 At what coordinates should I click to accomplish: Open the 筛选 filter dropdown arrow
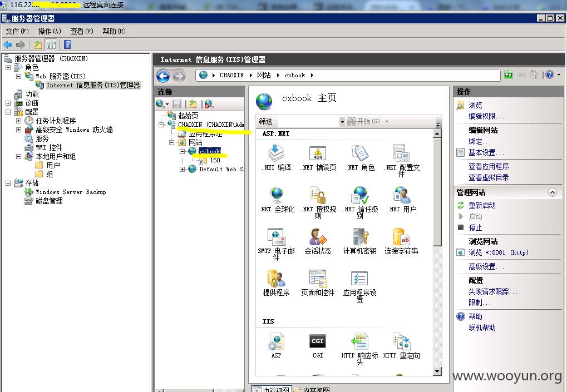342,122
